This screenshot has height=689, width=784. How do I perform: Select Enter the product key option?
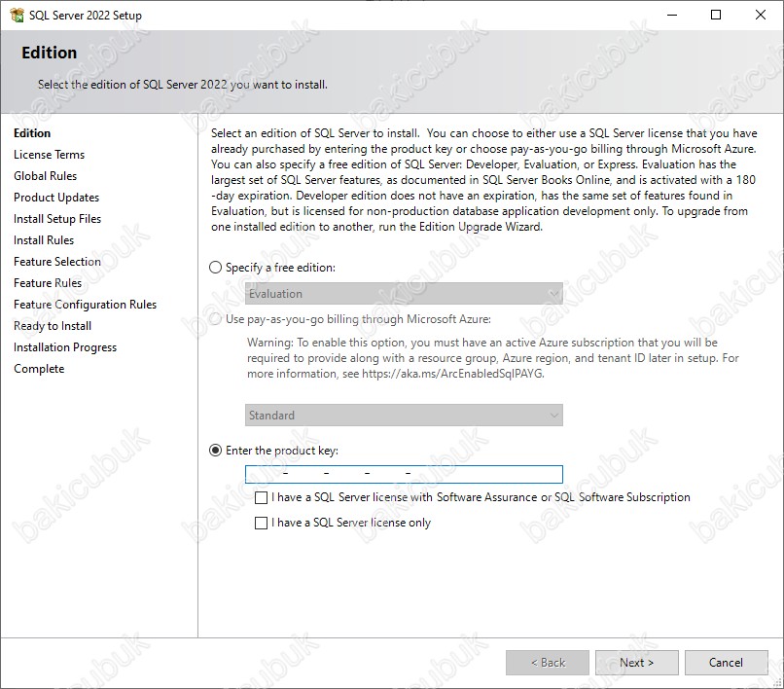coord(216,451)
